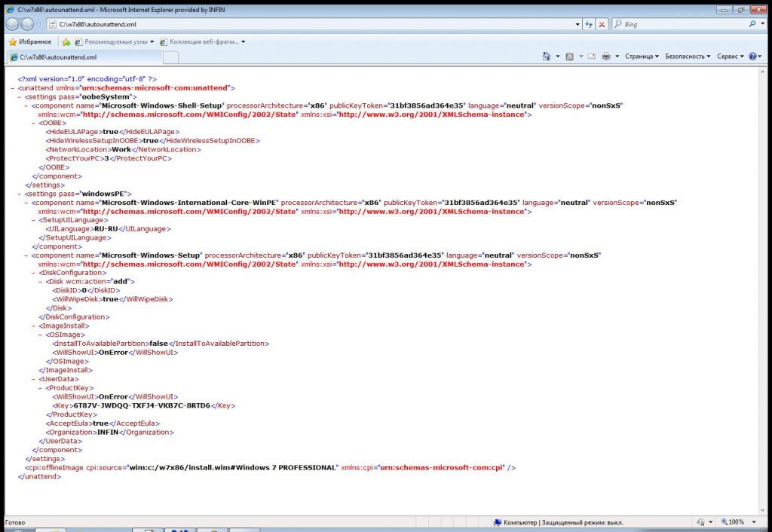The image size is (772, 532).
Task: Open the Сервис menu
Action: pos(730,57)
